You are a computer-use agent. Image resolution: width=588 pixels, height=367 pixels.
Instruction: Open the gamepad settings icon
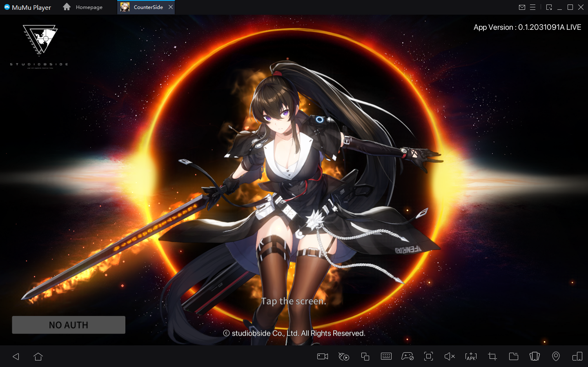coord(408,356)
